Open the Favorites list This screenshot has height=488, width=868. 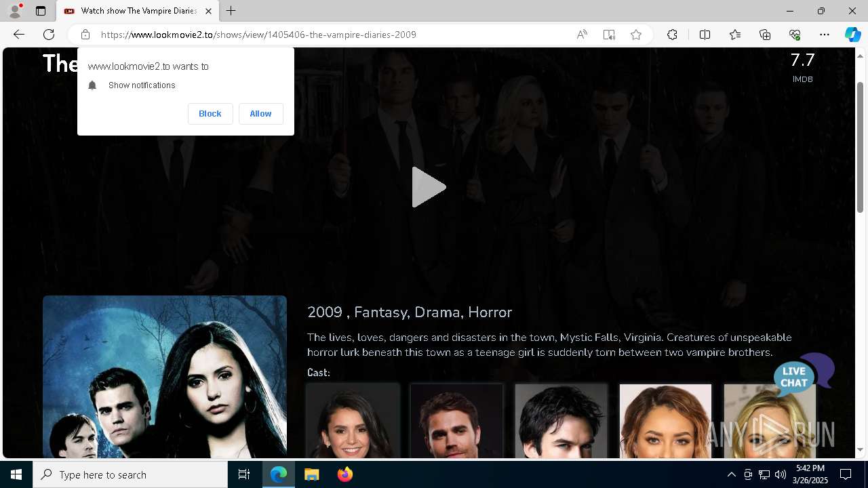[735, 35]
